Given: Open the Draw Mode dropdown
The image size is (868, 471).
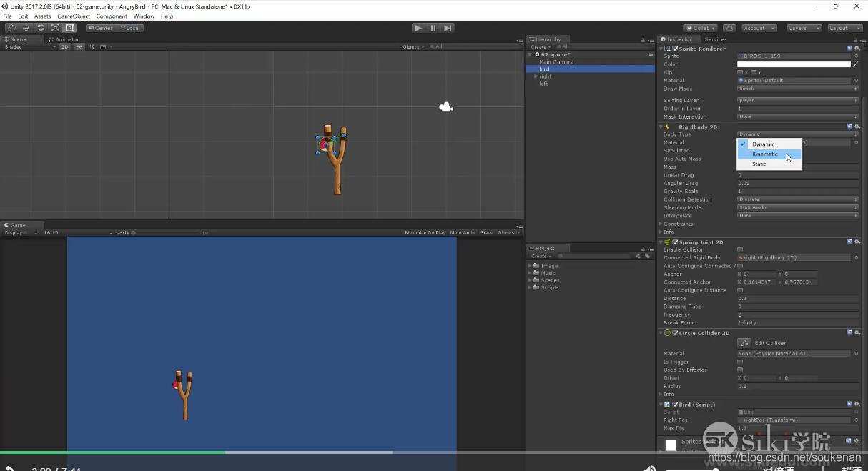Looking at the screenshot, I should (798, 89).
